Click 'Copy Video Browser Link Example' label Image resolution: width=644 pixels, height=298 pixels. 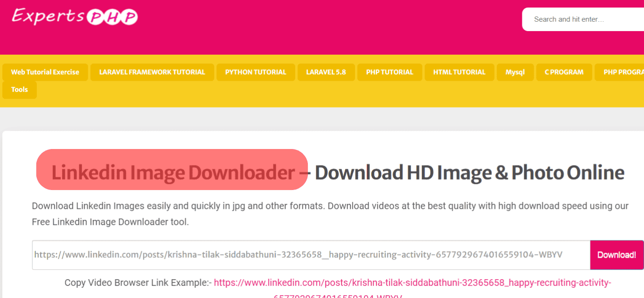[x=138, y=283]
